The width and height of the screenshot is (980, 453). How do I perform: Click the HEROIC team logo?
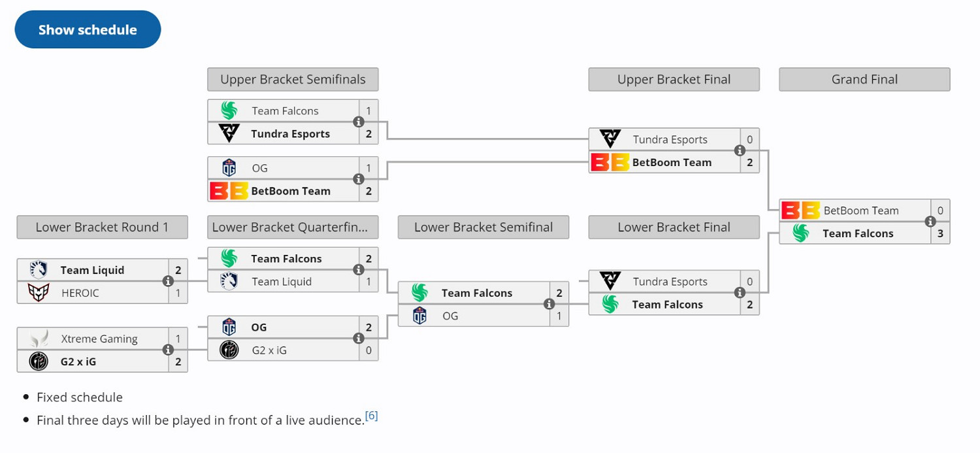[x=39, y=293]
